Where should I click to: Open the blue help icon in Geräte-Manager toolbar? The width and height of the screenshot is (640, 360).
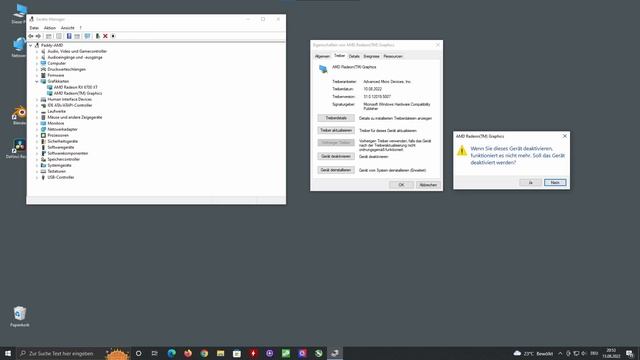(x=69, y=36)
